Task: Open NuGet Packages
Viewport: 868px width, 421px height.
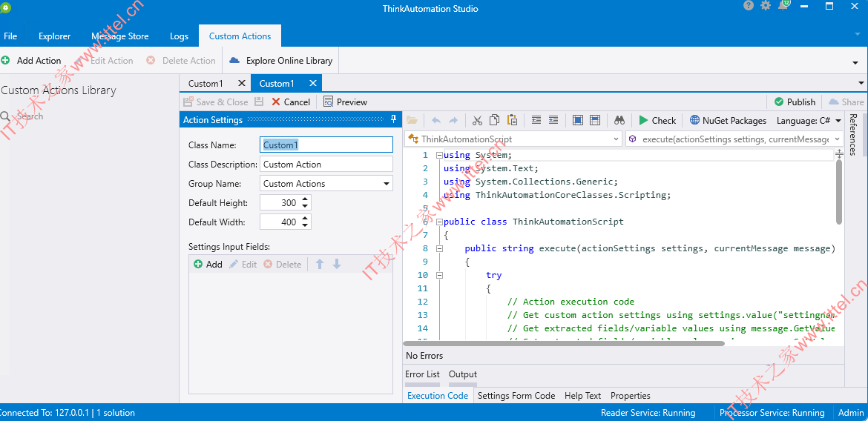Action: point(728,120)
